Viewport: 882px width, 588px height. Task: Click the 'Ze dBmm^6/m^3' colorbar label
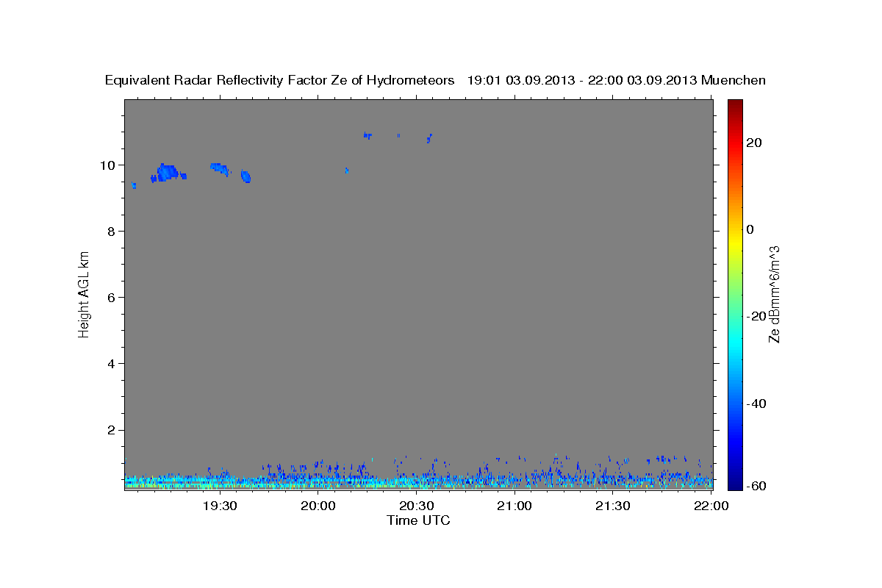(x=774, y=294)
